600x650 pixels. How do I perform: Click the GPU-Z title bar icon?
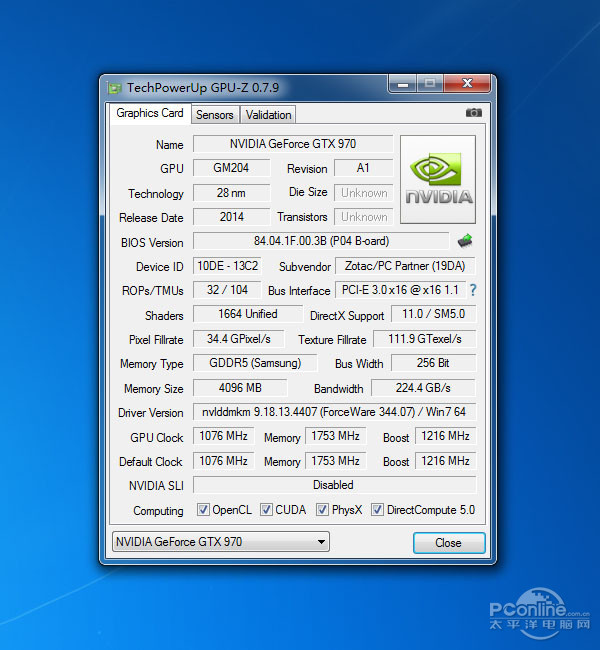pos(114,88)
